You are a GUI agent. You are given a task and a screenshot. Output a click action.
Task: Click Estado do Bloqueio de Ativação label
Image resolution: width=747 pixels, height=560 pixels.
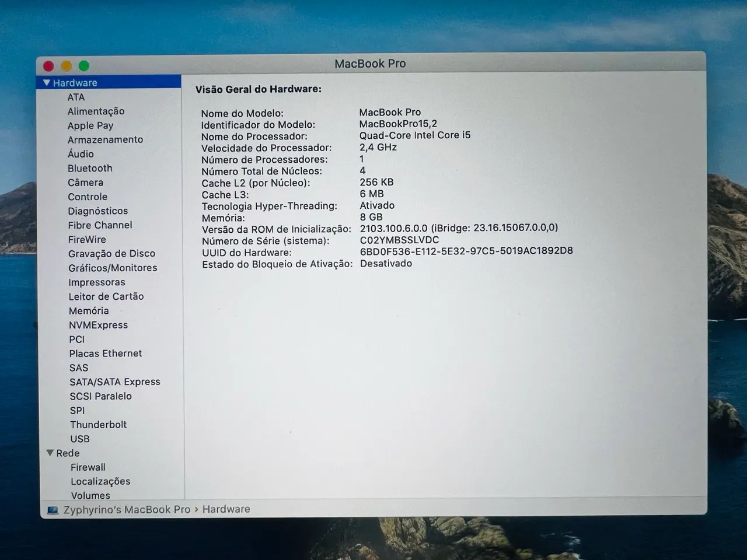click(277, 264)
